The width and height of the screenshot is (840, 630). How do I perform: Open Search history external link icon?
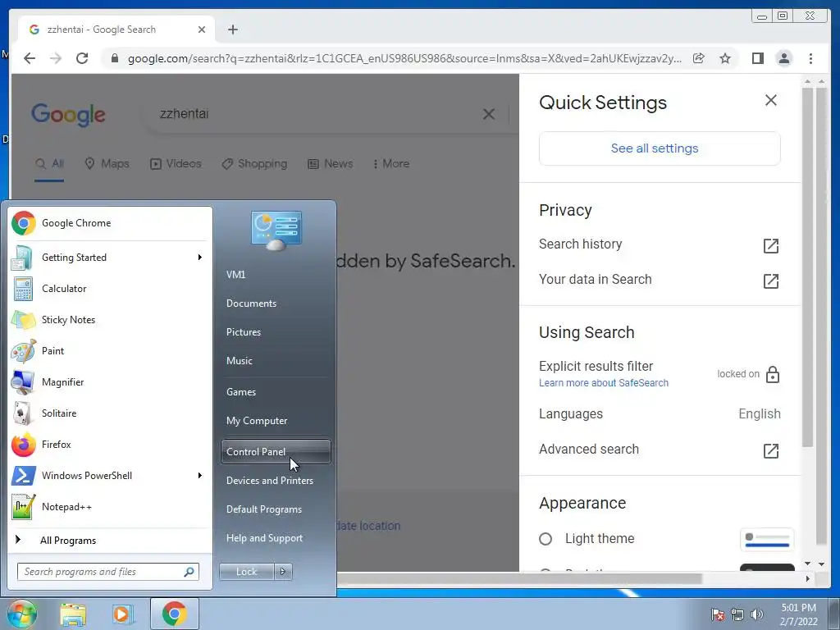770,246
